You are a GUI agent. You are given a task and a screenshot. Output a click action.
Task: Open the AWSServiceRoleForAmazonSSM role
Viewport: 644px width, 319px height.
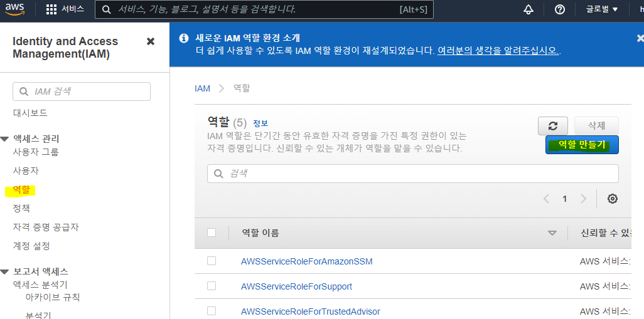point(307,261)
